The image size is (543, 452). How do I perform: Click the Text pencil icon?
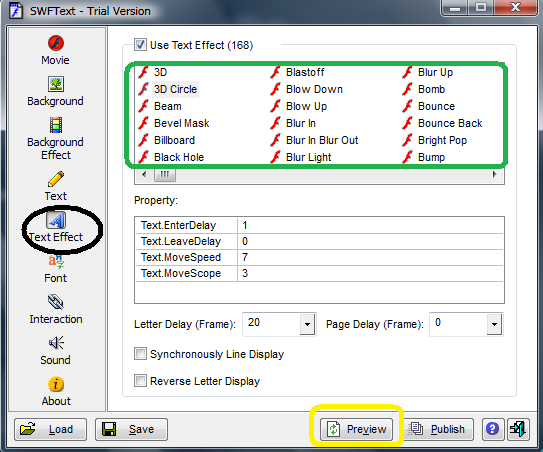(x=56, y=179)
